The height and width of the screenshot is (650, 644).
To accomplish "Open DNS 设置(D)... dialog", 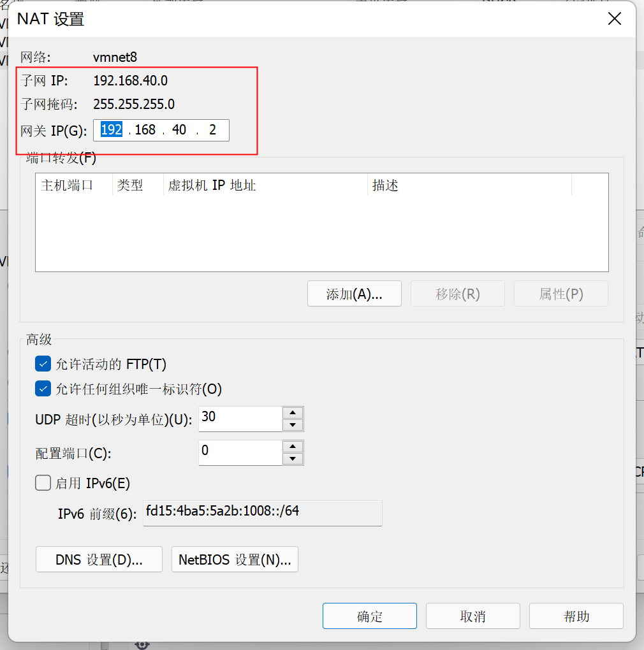I will 99,560.
